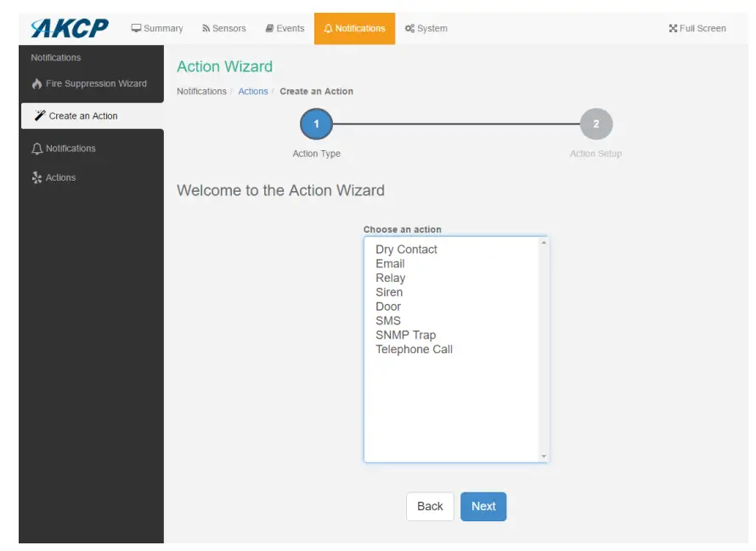Click the feed icon beside Sensors
756x551 pixels.
pyautogui.click(x=206, y=29)
